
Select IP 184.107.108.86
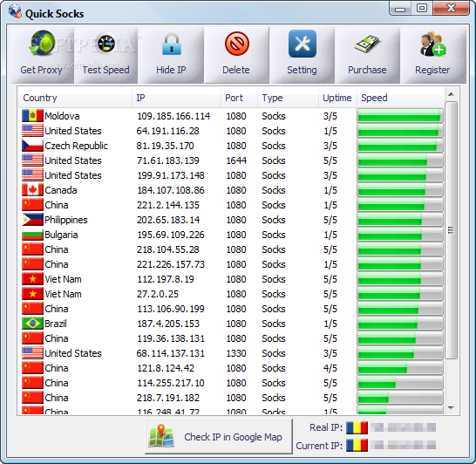(x=171, y=190)
